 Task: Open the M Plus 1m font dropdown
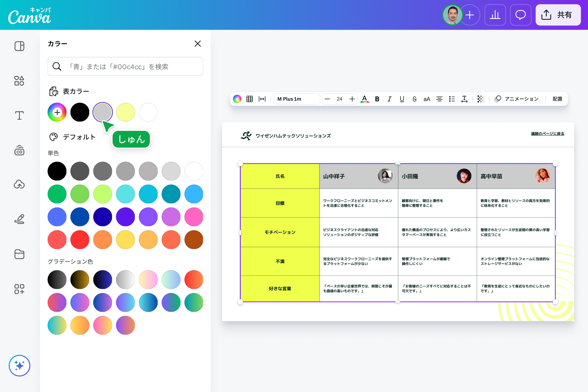[297, 99]
